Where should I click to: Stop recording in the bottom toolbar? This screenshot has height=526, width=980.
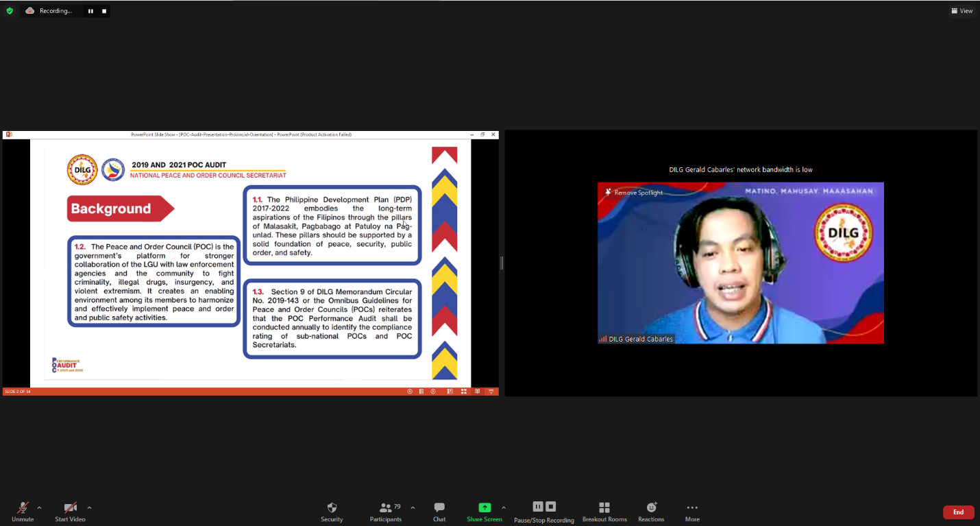(551, 507)
